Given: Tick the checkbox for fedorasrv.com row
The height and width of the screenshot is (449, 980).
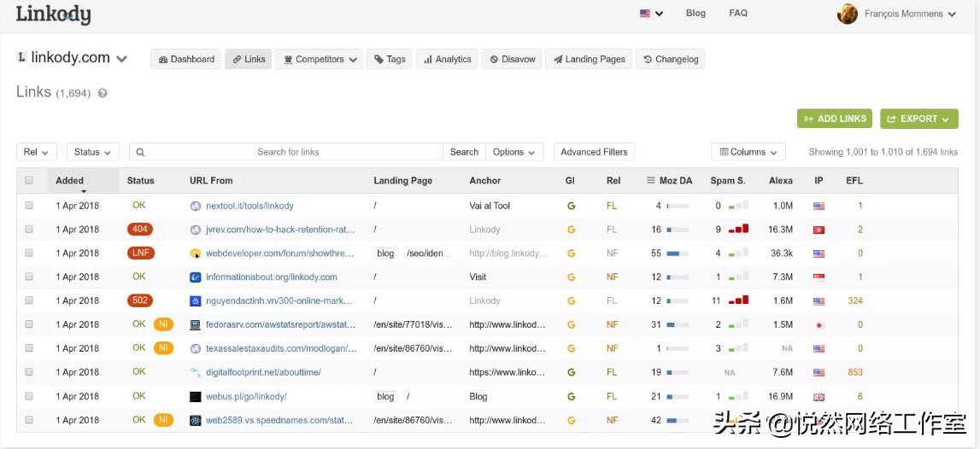Looking at the screenshot, I should click(29, 324).
